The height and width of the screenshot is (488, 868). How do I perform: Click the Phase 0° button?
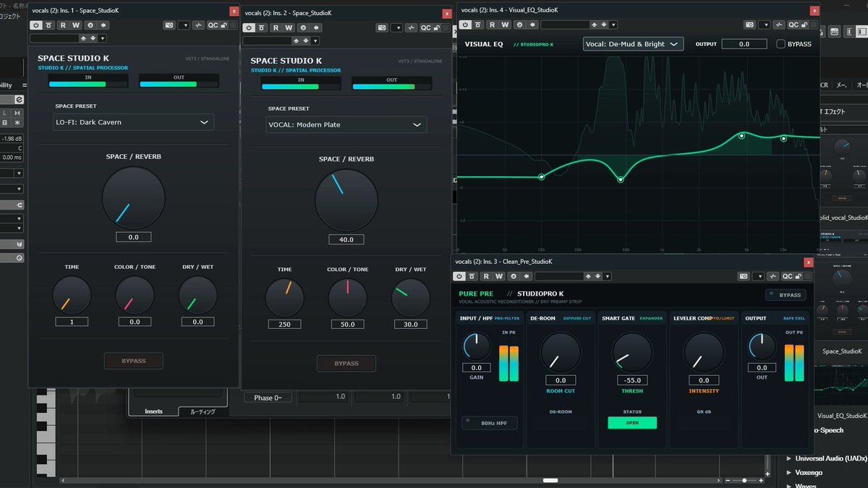click(x=268, y=398)
